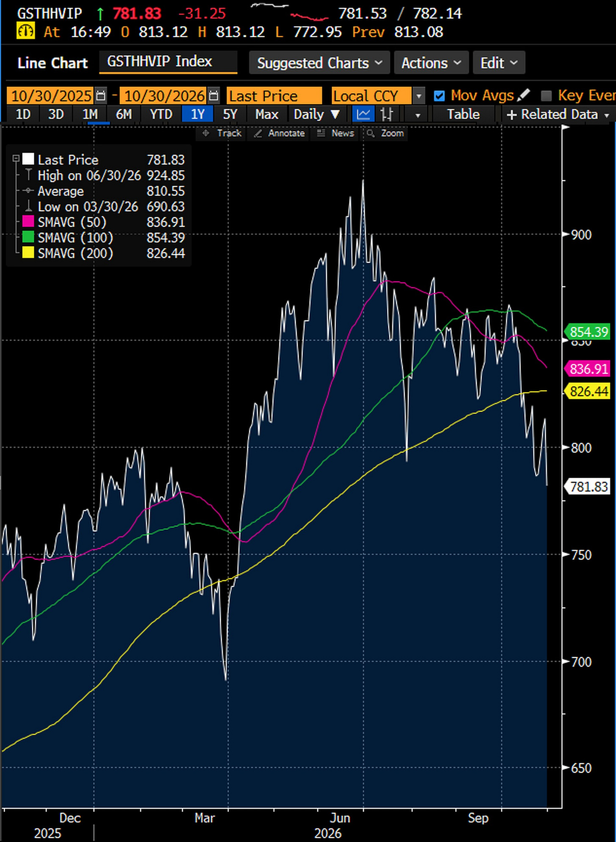Click the Line Chart title label

pos(52,63)
